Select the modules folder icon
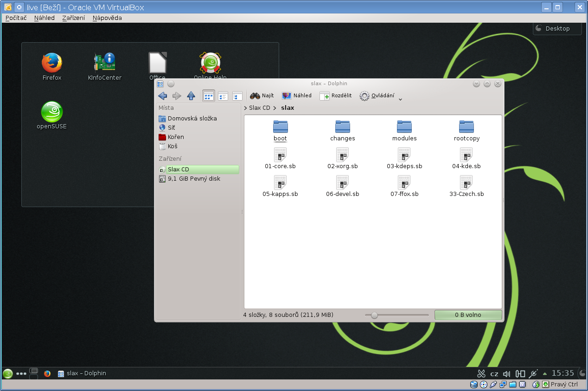This screenshot has width=588, height=391. click(x=404, y=126)
